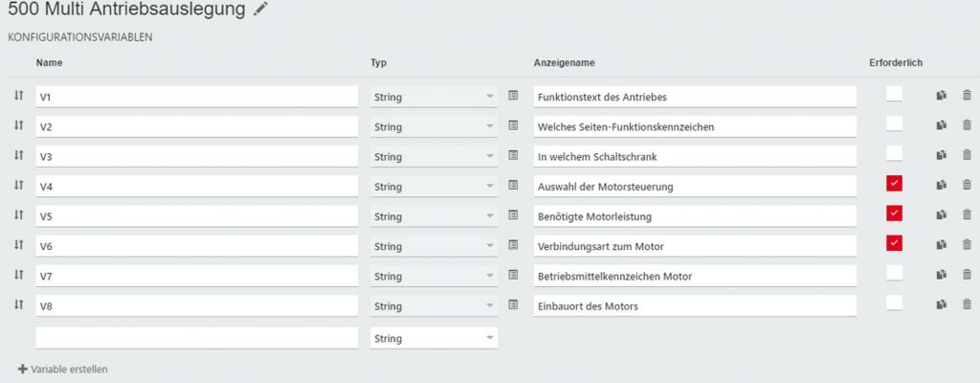The width and height of the screenshot is (980, 383).
Task: Expand the Typ dropdown for V5
Action: pyautogui.click(x=434, y=216)
